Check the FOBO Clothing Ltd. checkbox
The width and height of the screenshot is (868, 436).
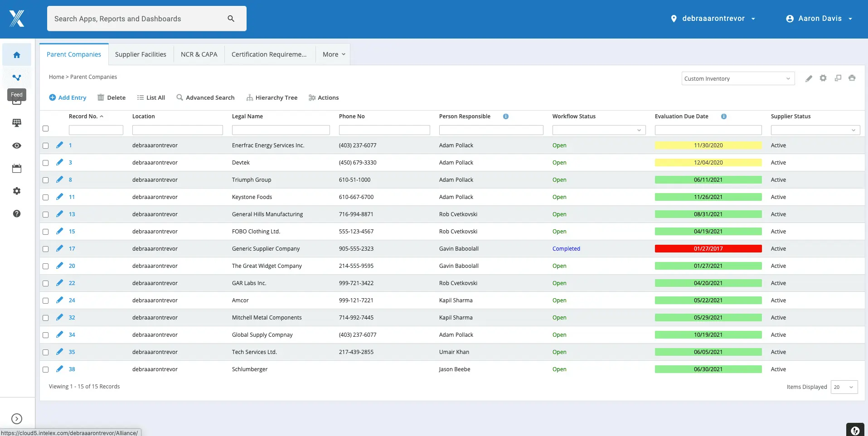tap(45, 232)
